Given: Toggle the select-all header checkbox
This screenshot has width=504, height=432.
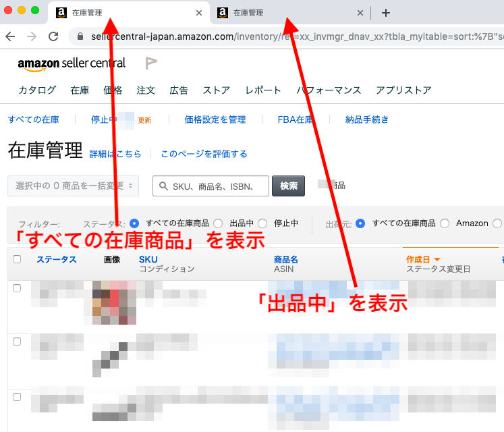Looking at the screenshot, I should point(17,259).
